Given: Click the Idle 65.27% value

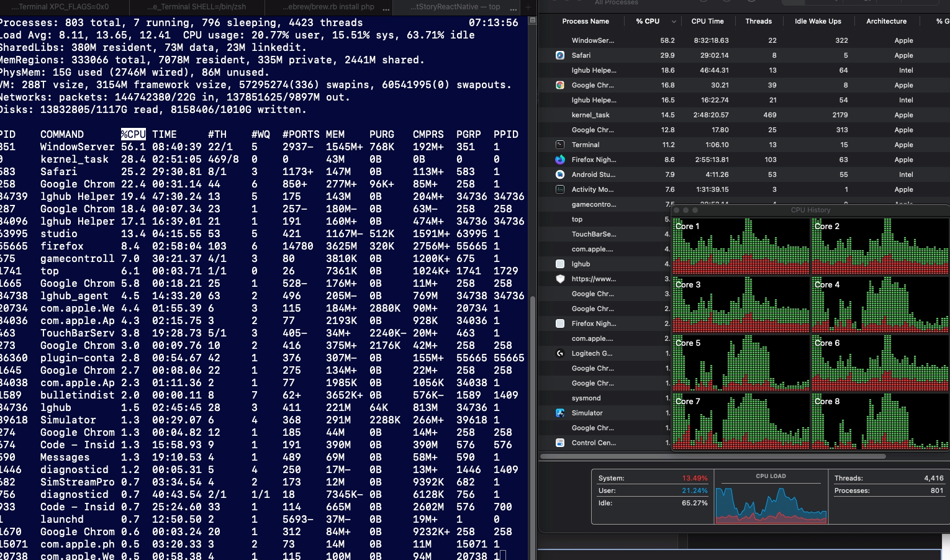Looking at the screenshot, I should pyautogui.click(x=695, y=503).
